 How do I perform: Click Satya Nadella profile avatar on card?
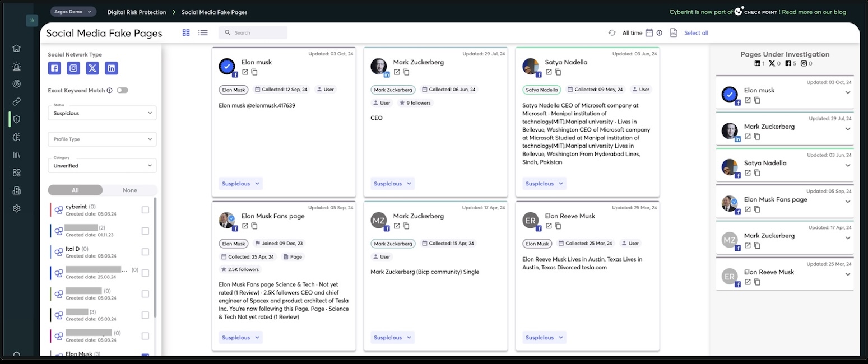tap(530, 67)
